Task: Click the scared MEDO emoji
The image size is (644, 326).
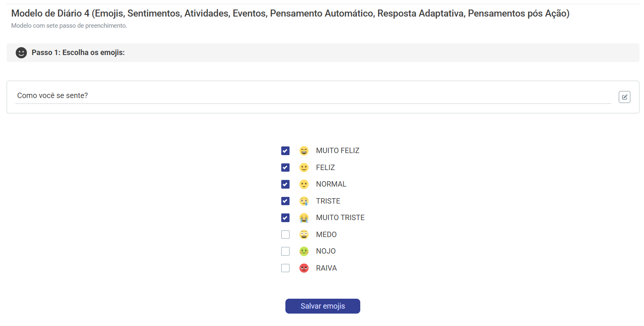Action: 304,235
